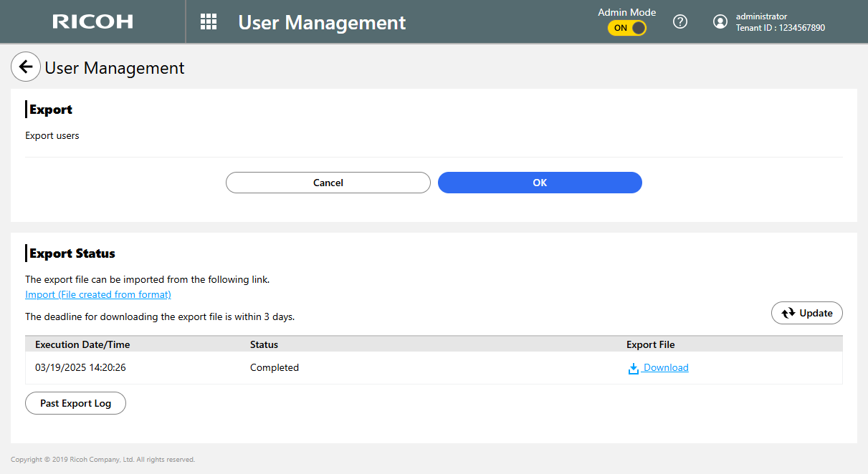Click the download arrow icon

tap(634, 368)
